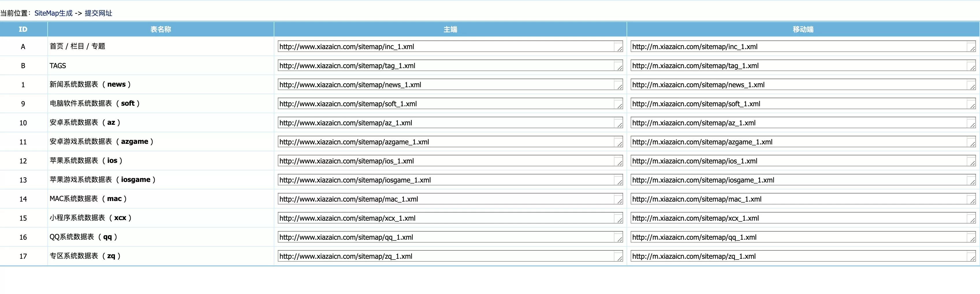
Task: Click the mobile tag_1.xml URL field
Action: click(803, 66)
